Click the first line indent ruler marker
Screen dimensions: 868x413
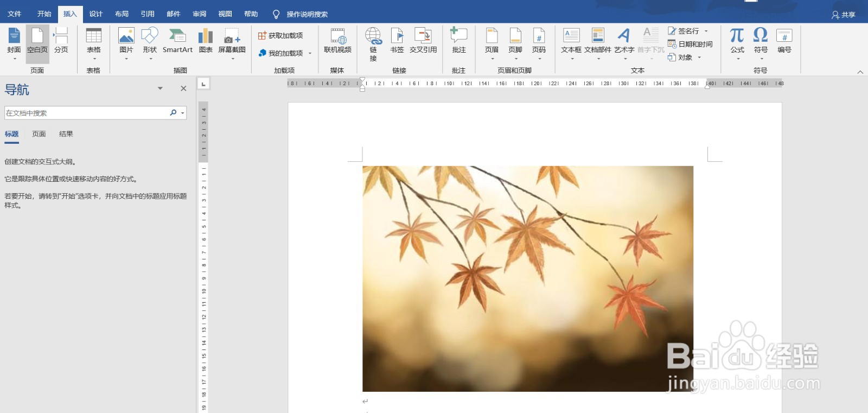coord(362,80)
